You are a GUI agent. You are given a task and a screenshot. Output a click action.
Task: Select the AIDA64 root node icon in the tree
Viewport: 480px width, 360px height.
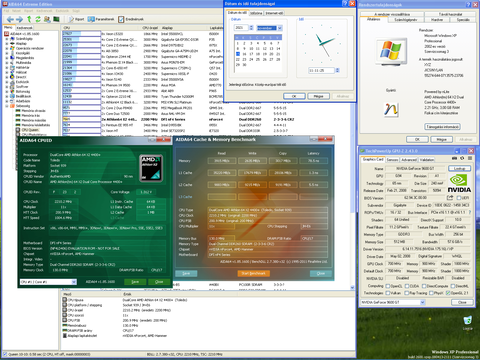(x=6, y=34)
